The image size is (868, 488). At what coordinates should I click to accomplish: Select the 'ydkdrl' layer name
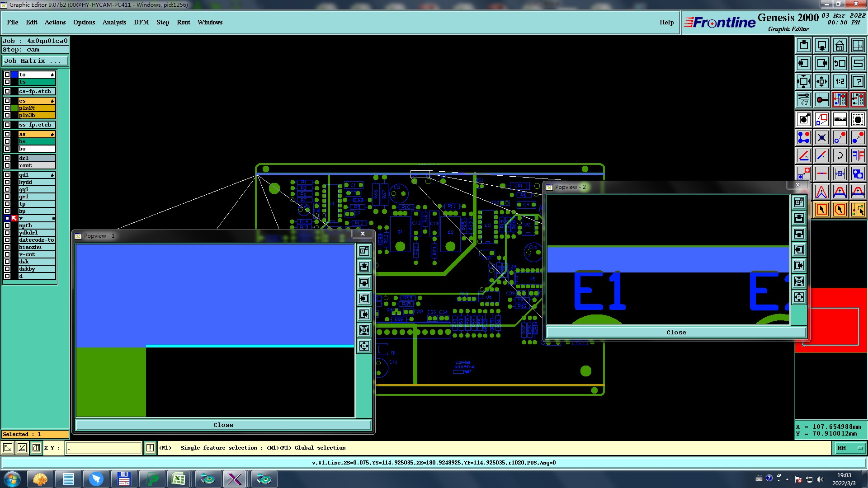(x=37, y=233)
